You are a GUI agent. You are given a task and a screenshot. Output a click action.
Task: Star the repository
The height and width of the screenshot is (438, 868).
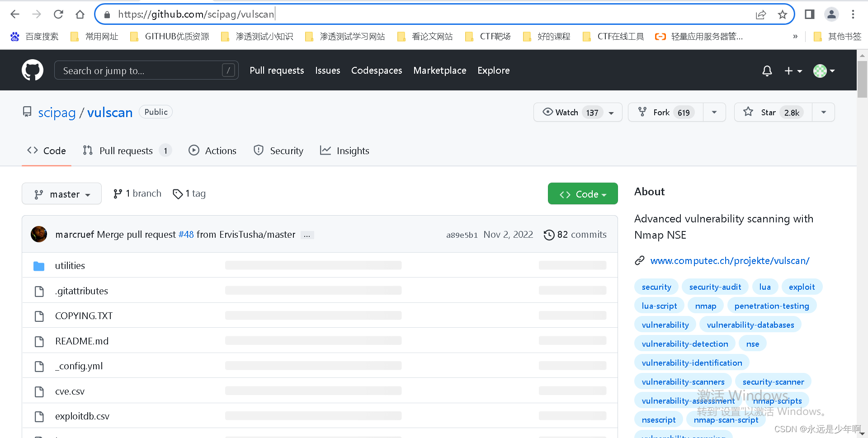tap(773, 113)
